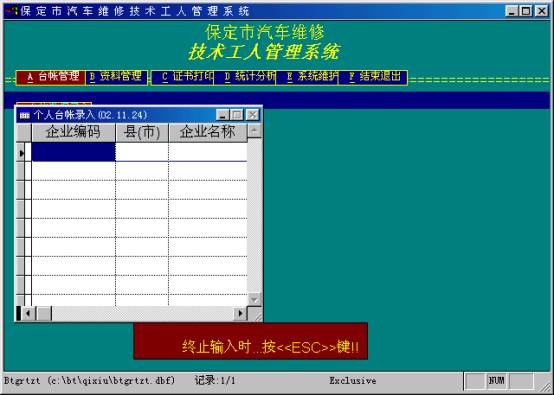554x395 pixels.
Task: Click the horizontal scroll left arrow
Action: tap(28, 313)
